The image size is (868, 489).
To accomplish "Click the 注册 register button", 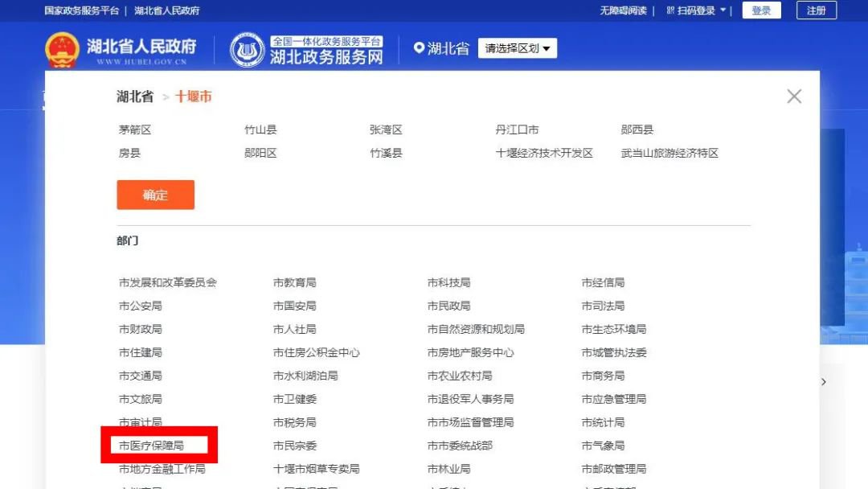I will 816,10.
